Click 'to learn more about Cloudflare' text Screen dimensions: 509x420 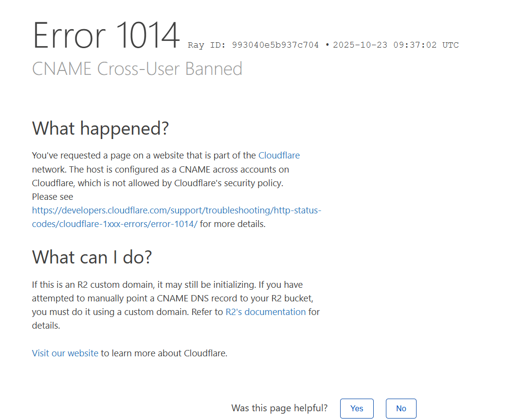[x=164, y=353]
